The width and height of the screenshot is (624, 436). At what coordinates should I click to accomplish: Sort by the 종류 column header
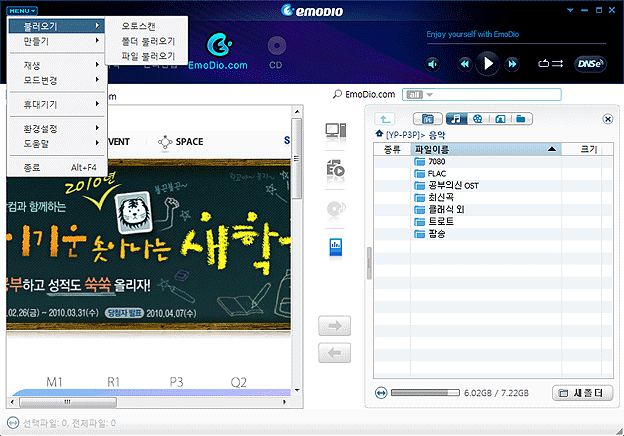pyautogui.click(x=392, y=149)
